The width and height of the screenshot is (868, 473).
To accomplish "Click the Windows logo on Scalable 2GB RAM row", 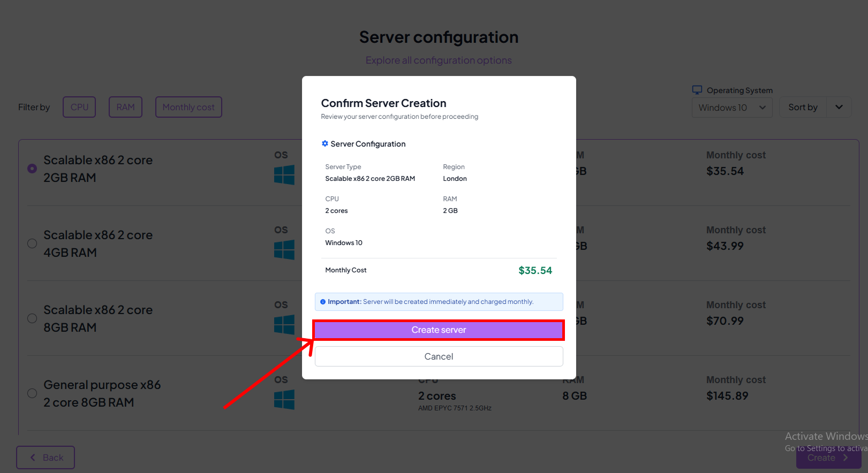I will (x=284, y=174).
